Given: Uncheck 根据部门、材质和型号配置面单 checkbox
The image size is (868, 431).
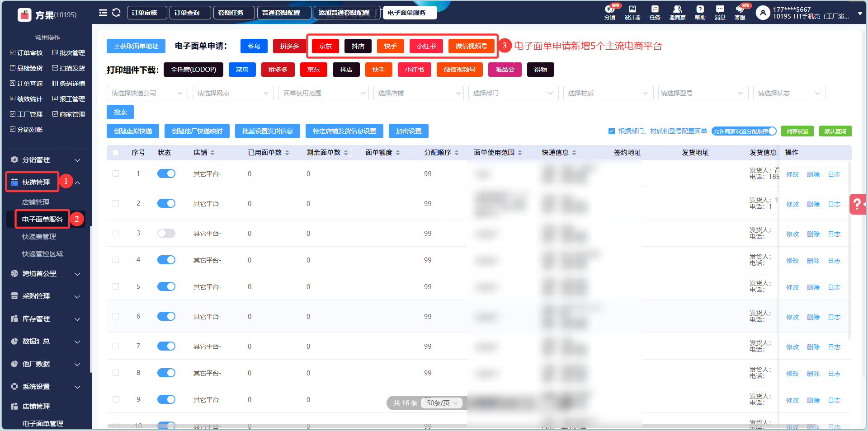Looking at the screenshot, I should click(x=612, y=131).
